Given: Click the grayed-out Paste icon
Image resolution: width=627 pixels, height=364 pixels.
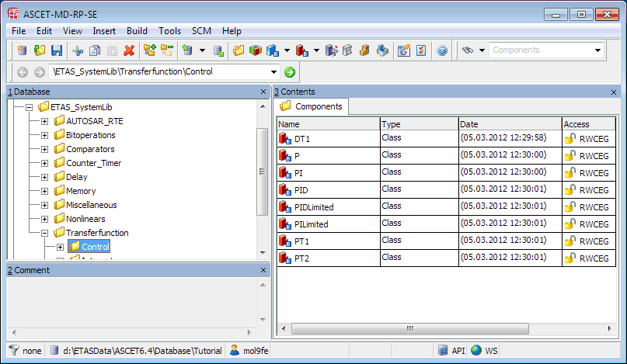Looking at the screenshot, I should 113,50.
